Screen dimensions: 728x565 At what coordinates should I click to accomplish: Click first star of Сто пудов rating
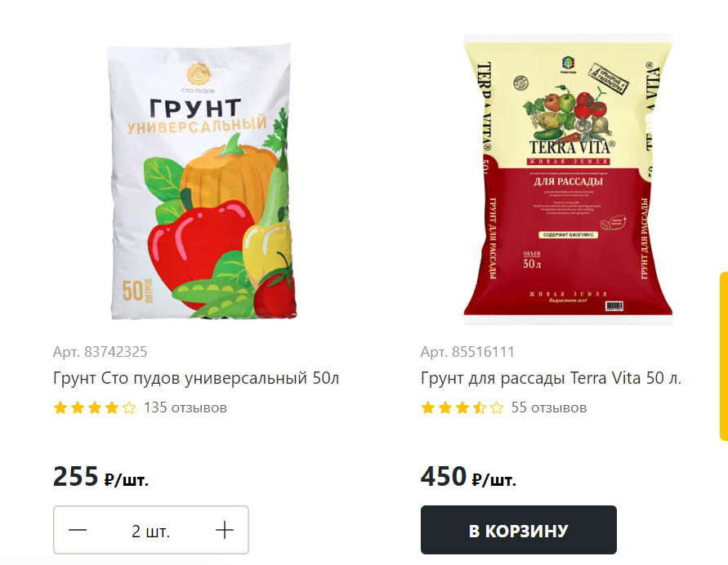[x=60, y=407]
